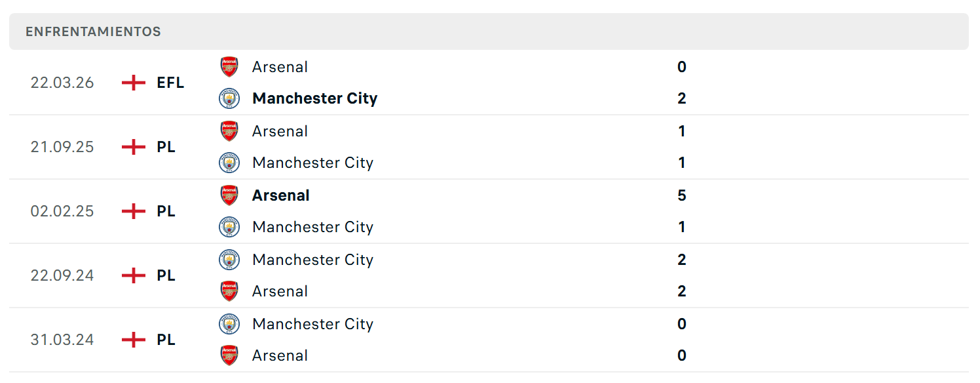980x383 pixels.
Task: Open bold Manchester City winner name
Action: tap(315, 98)
